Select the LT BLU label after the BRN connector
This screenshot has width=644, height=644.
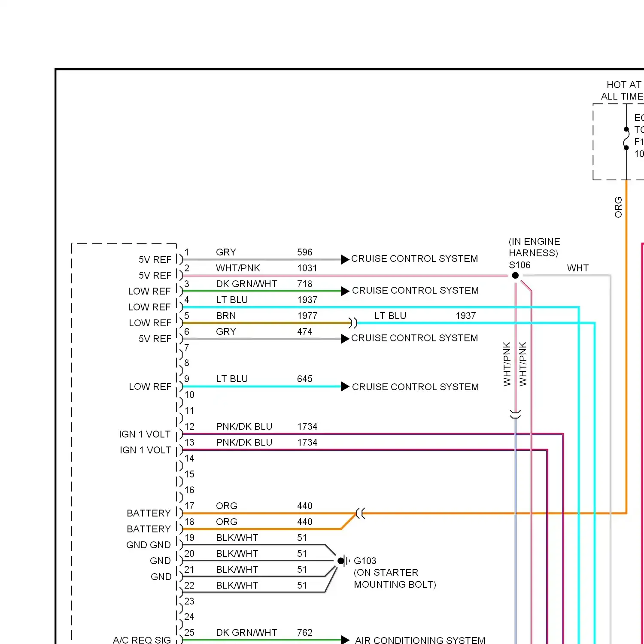(390, 316)
